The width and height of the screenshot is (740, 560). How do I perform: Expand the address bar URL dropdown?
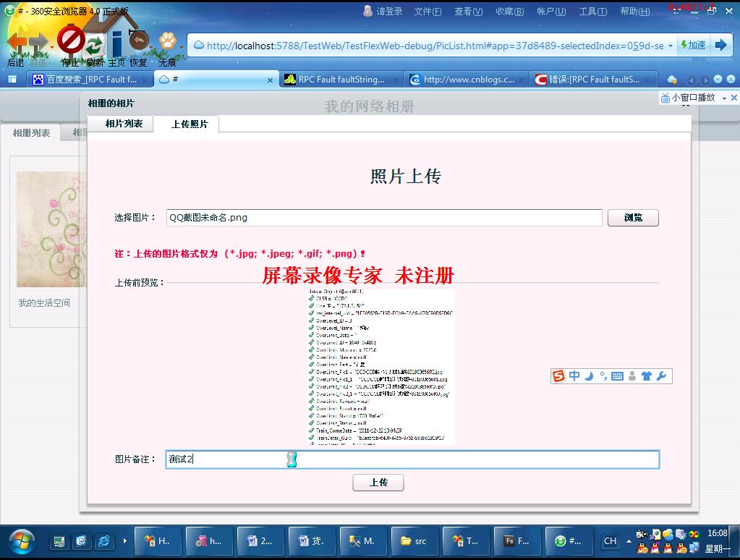click(x=670, y=46)
